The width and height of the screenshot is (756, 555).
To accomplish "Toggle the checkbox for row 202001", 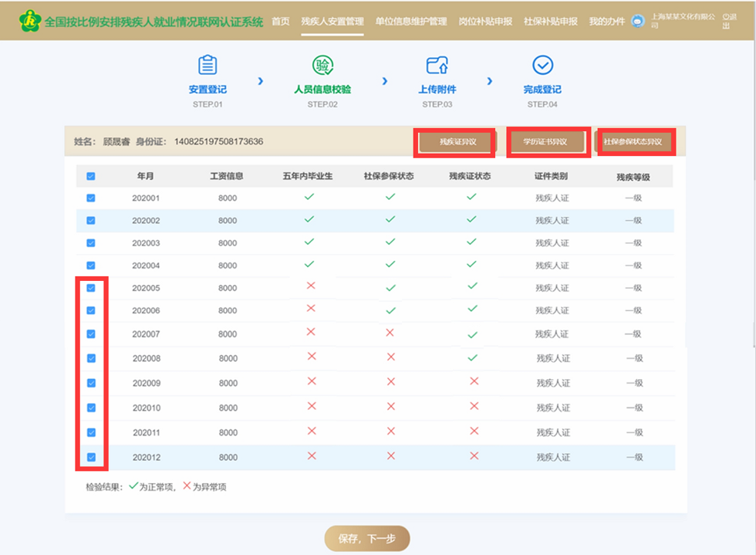I will coord(91,198).
